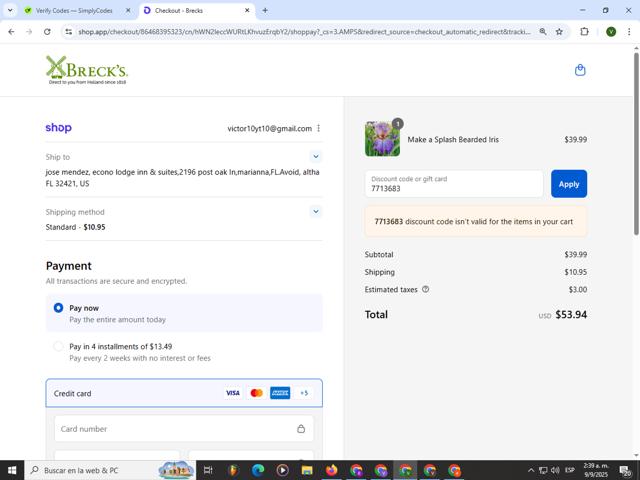Click the Visa card icon
The image size is (640, 480).
233,393
